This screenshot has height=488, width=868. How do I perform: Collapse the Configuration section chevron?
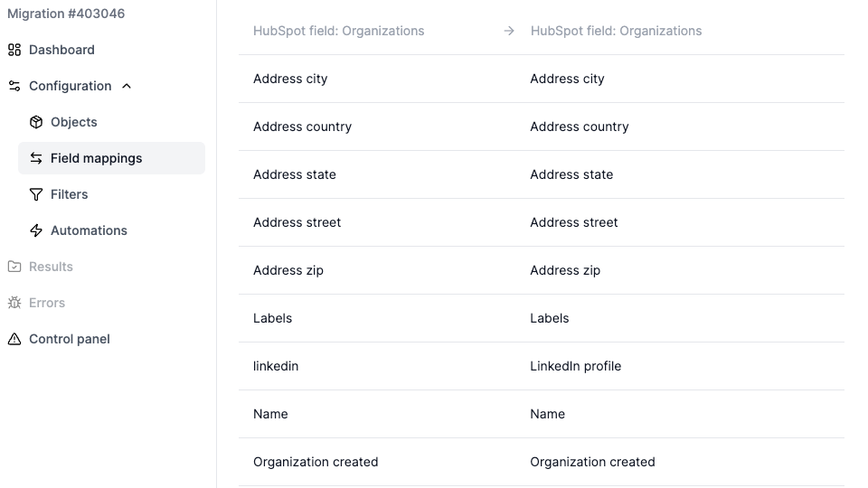(x=127, y=86)
